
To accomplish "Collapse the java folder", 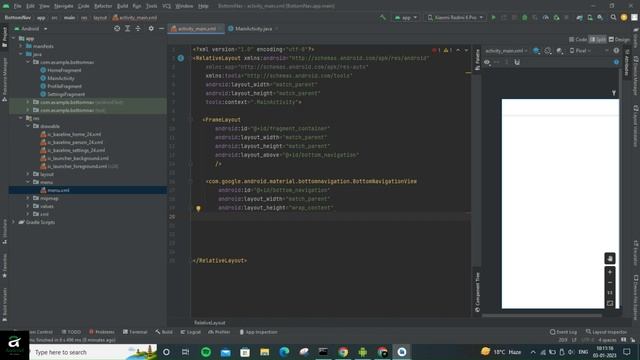I will pyautogui.click(x=20, y=54).
